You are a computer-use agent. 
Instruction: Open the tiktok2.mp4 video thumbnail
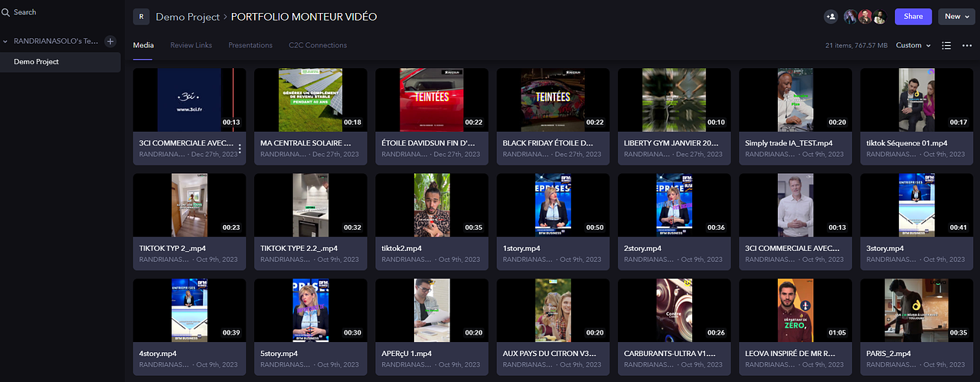pyautogui.click(x=432, y=204)
